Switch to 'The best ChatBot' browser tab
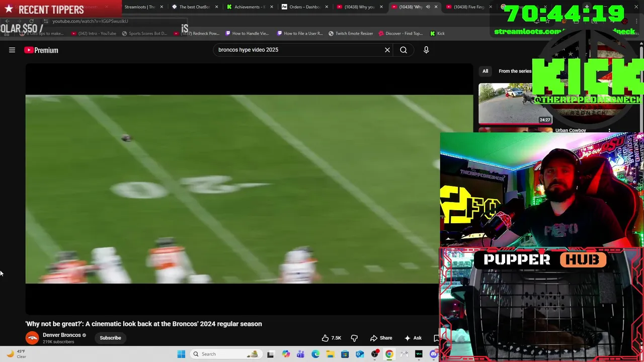 click(x=195, y=7)
